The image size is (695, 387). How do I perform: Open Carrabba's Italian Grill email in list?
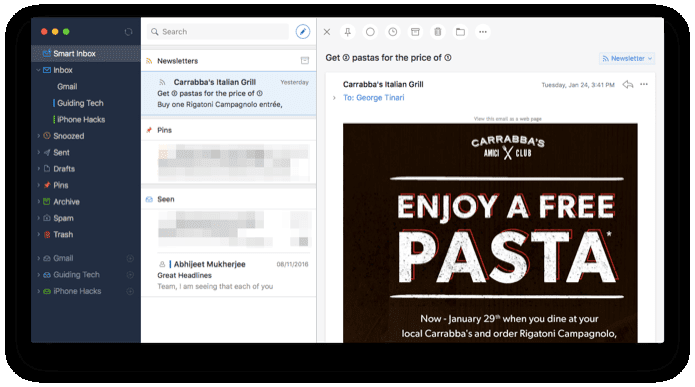tap(229, 93)
